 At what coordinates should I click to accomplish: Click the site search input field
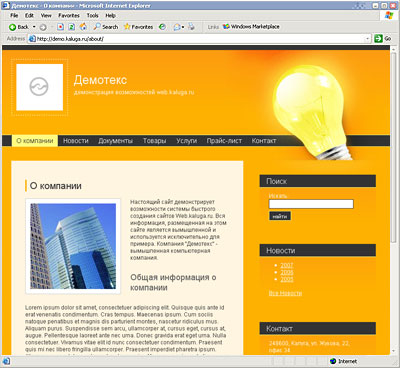coord(311,204)
